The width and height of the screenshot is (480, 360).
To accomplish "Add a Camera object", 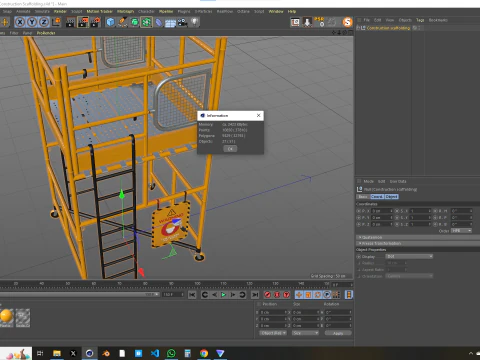I will (x=182, y=22).
